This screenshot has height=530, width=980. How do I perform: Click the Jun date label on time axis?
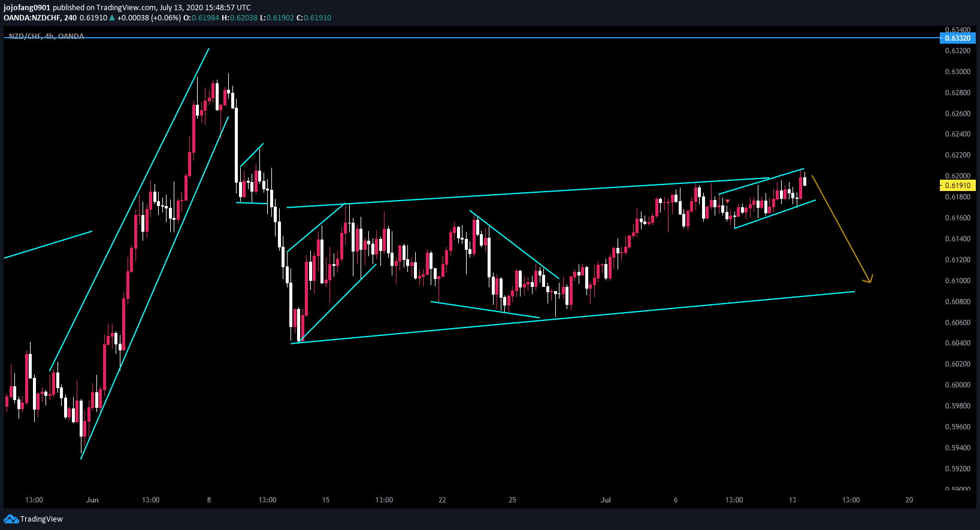tap(92, 500)
